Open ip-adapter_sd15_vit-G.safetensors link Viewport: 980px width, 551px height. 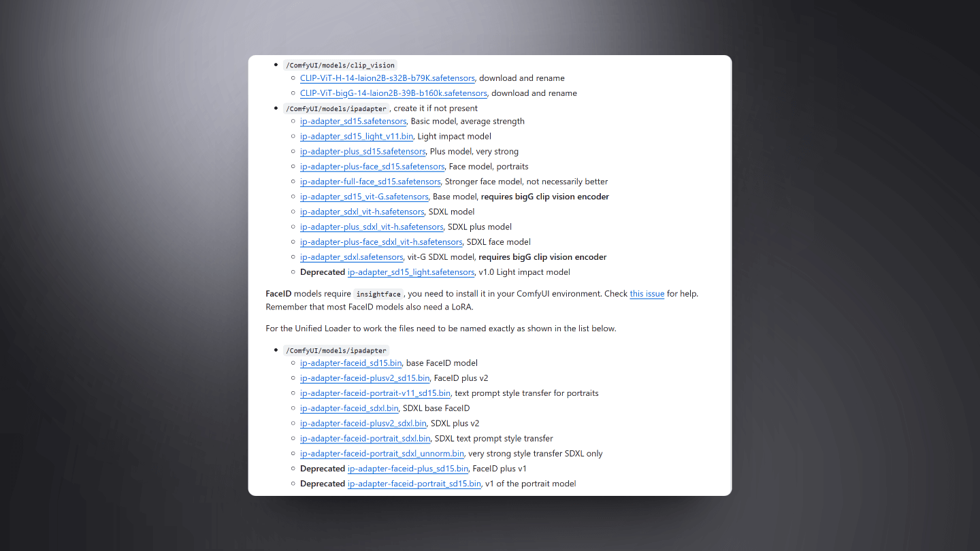[x=364, y=197]
